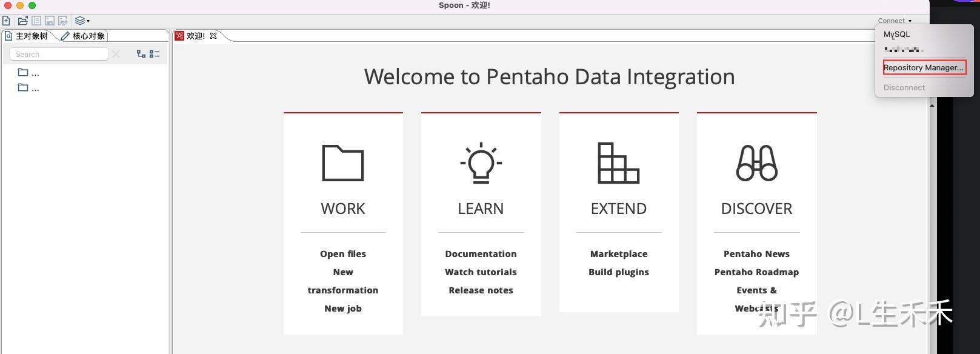Open the perspectives dropdown arrow

tap(88, 21)
